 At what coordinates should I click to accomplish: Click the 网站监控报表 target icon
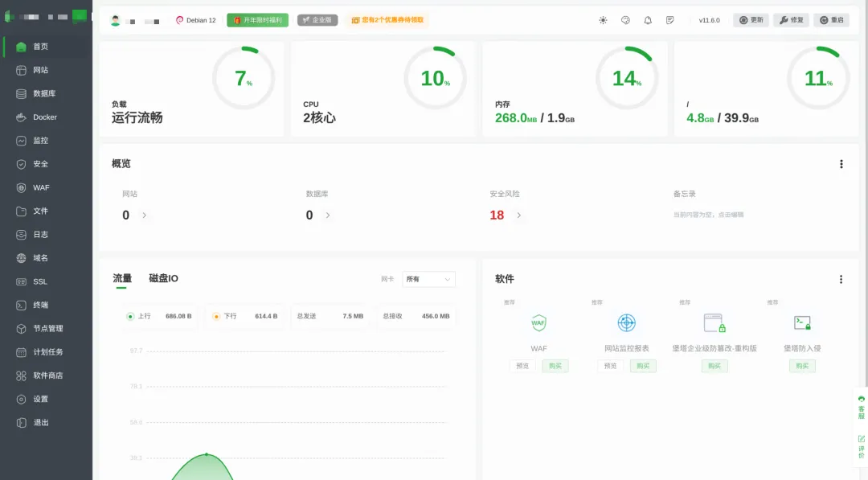click(x=627, y=322)
